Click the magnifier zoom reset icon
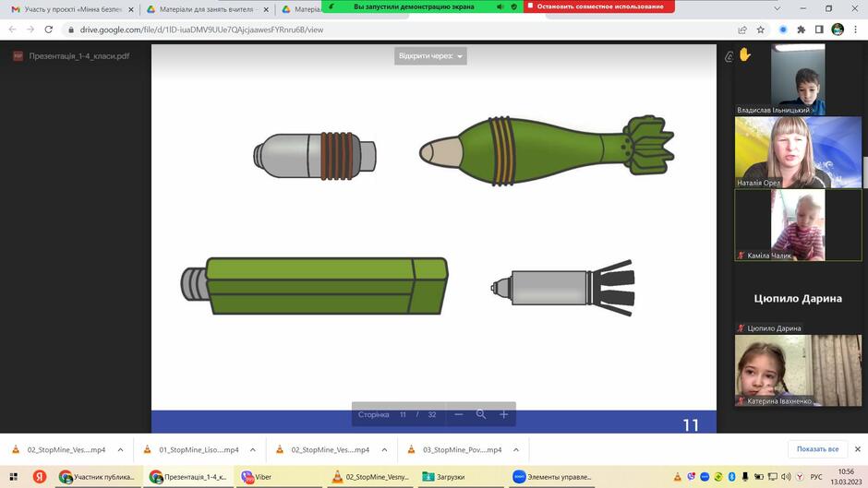 click(481, 414)
